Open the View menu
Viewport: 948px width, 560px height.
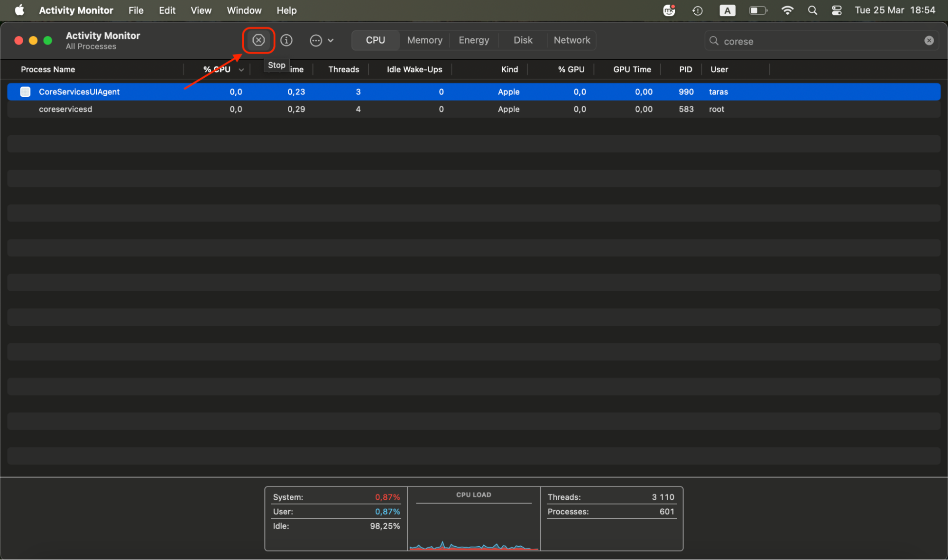pyautogui.click(x=201, y=10)
